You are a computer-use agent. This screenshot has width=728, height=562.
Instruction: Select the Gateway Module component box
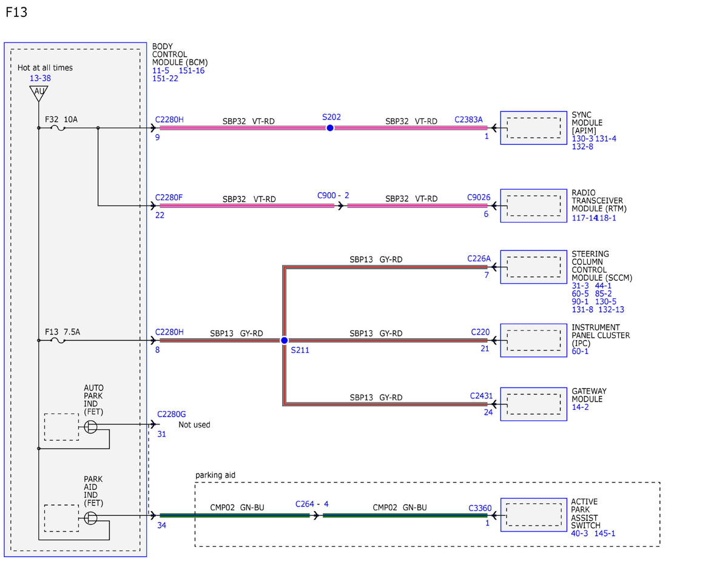point(533,404)
